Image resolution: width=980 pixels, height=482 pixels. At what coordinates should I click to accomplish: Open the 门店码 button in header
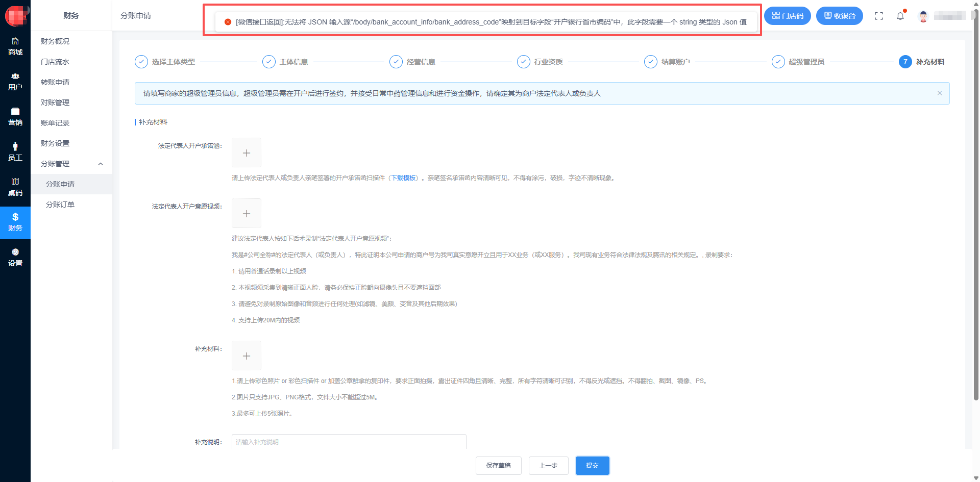787,16
